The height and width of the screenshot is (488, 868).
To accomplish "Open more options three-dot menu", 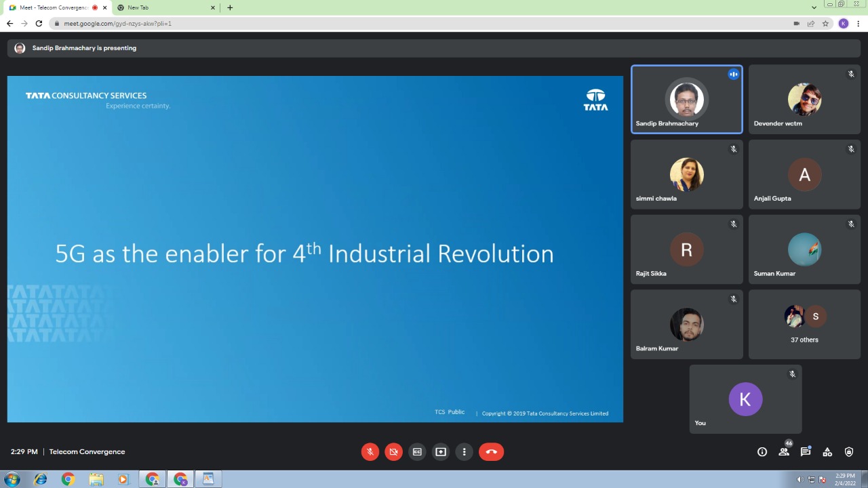I will (465, 452).
